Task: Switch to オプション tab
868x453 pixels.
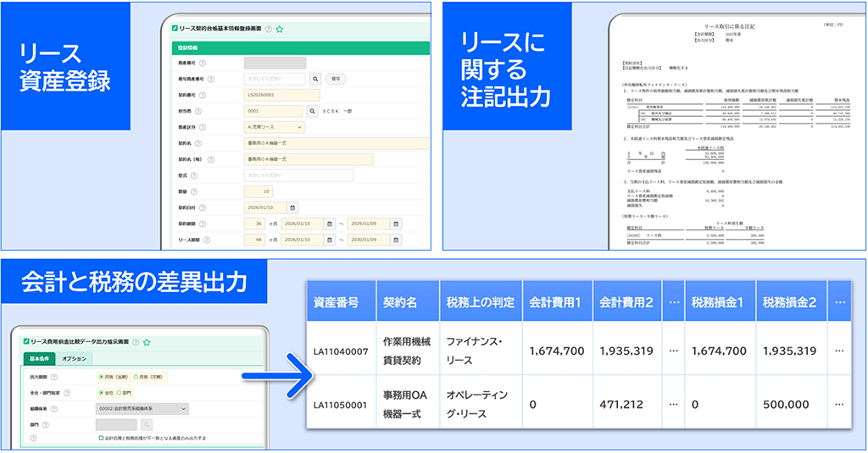Action: click(x=75, y=359)
